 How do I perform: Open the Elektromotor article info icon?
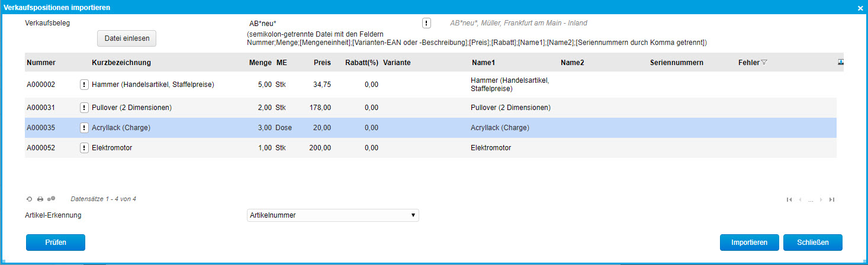tap(85, 148)
